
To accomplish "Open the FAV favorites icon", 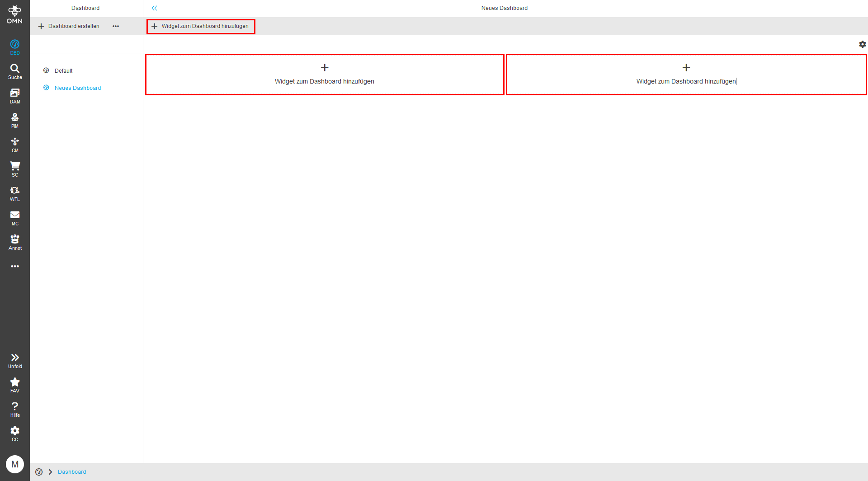I will (x=15, y=384).
